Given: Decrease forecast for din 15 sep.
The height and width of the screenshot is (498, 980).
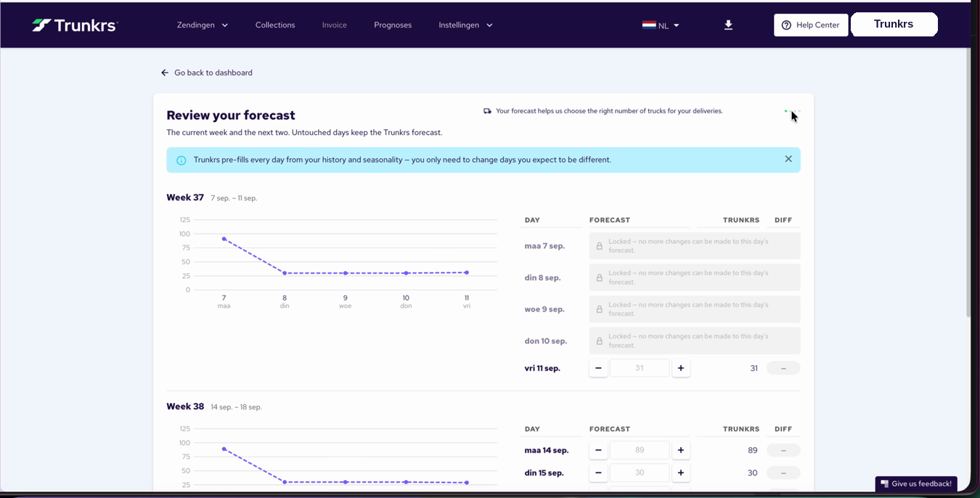Looking at the screenshot, I should (598, 473).
